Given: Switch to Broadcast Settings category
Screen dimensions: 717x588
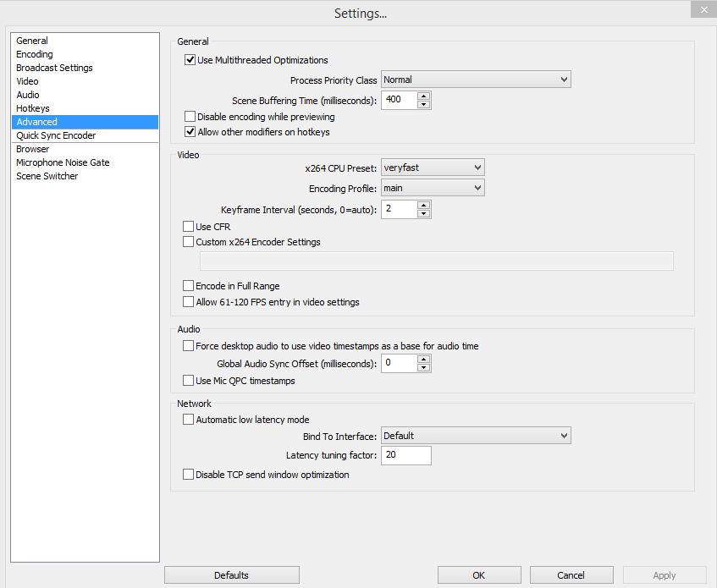Looking at the screenshot, I should tap(54, 68).
